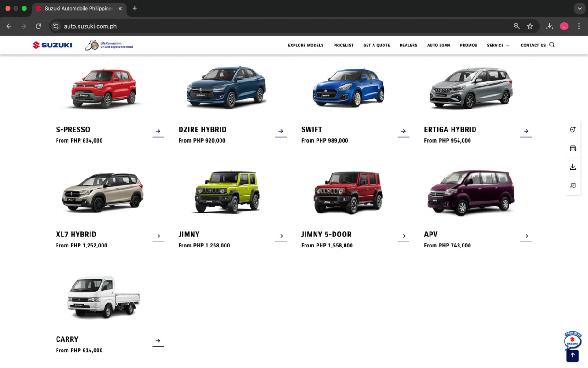This screenshot has height=368, width=588.
Task: Click the document icon in right sidebar
Action: (572, 185)
